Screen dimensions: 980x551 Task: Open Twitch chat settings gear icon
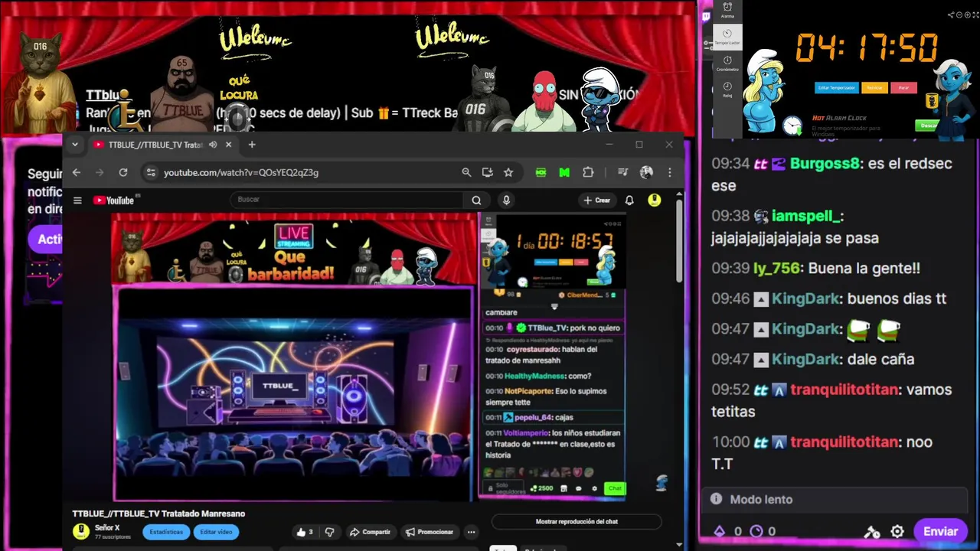point(897,531)
